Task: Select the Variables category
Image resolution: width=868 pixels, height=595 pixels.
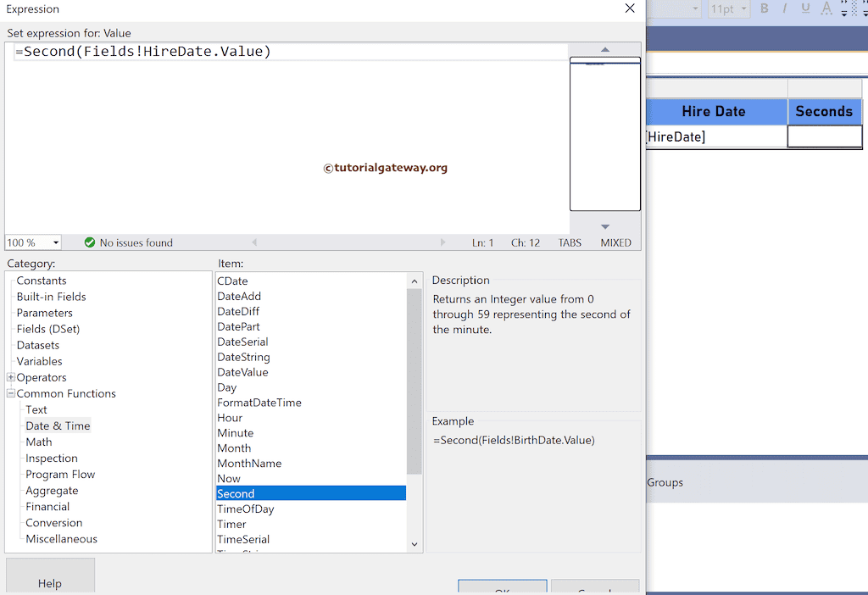Action: pyautogui.click(x=39, y=361)
